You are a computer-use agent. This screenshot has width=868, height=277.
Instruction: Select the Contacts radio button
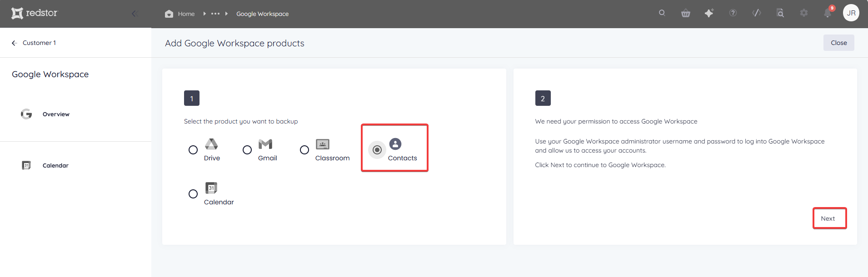[377, 150]
